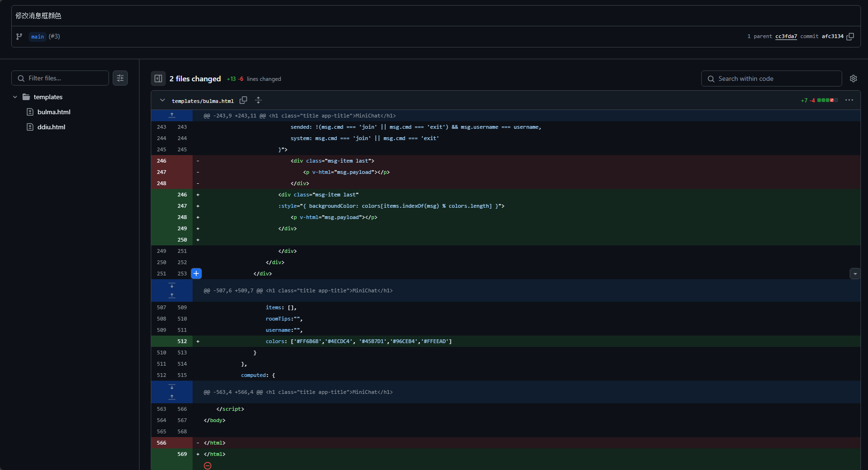The width and height of the screenshot is (868, 470).
Task: Click the magnifier in Search within code
Action: [x=711, y=79]
